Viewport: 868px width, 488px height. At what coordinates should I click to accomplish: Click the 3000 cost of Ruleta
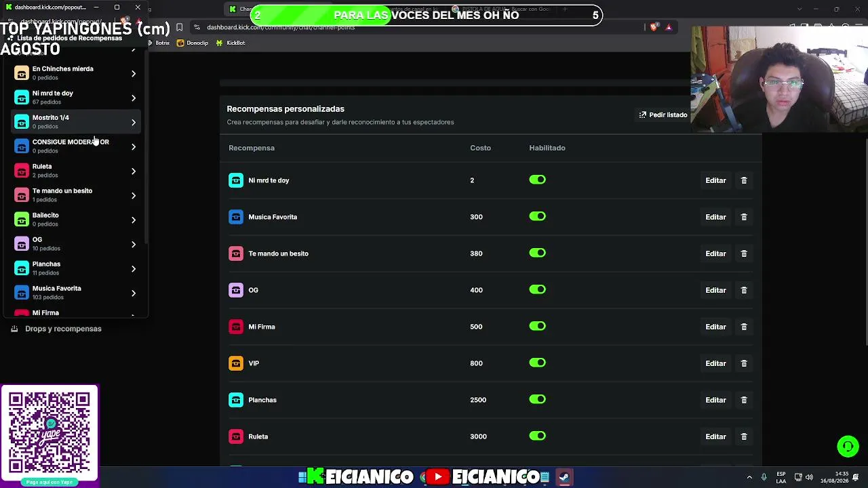point(478,436)
